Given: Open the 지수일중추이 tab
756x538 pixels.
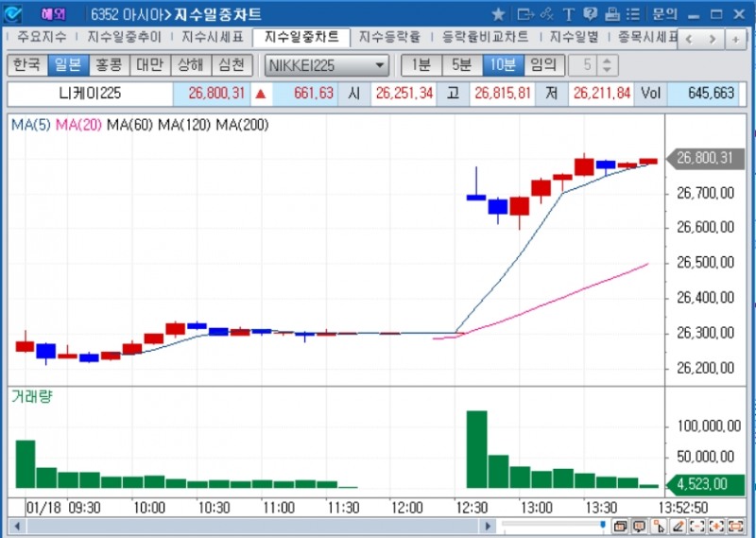Looking at the screenshot, I should tap(125, 37).
